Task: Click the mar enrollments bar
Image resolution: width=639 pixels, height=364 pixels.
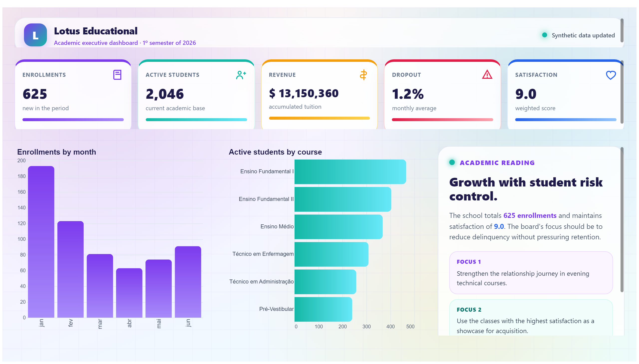Action: [100, 286]
